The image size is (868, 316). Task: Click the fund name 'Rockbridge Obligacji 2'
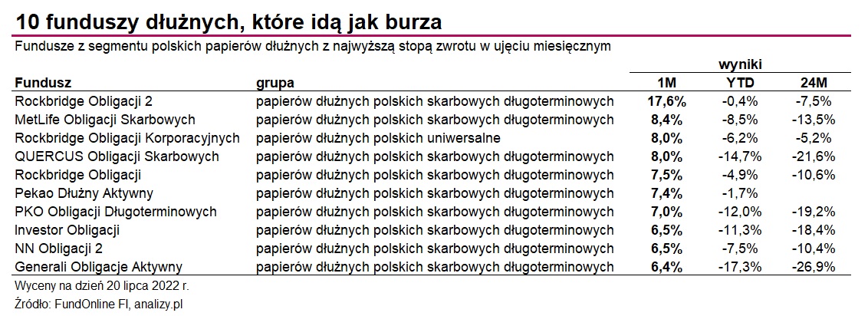(x=84, y=101)
